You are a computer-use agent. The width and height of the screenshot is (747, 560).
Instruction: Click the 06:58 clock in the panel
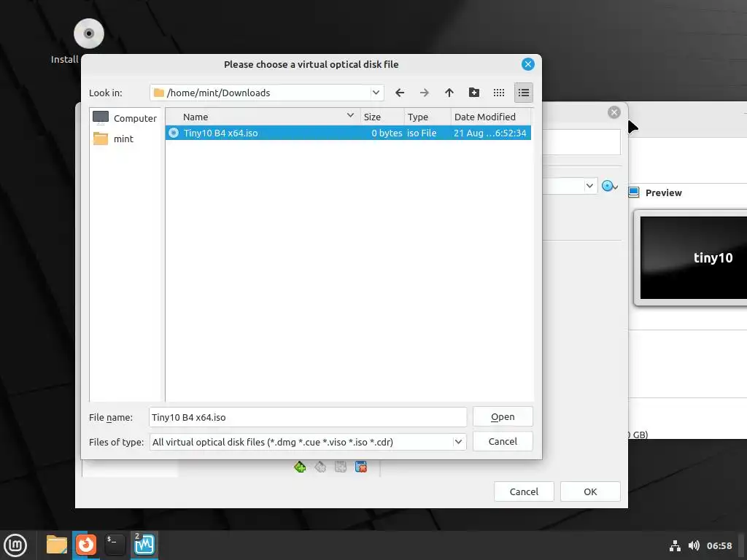[x=719, y=545]
